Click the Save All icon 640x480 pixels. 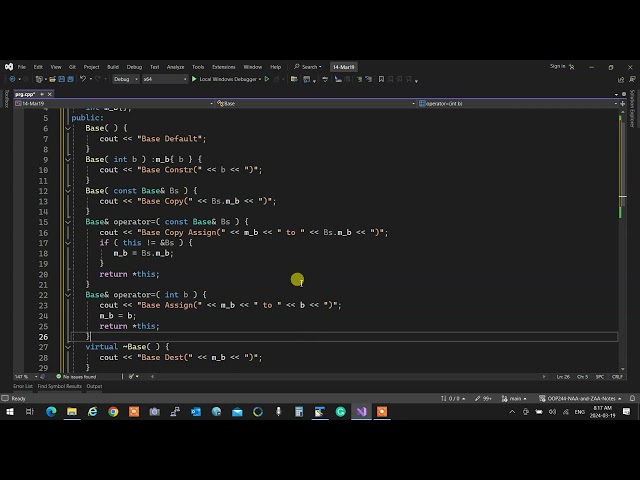tap(71, 79)
